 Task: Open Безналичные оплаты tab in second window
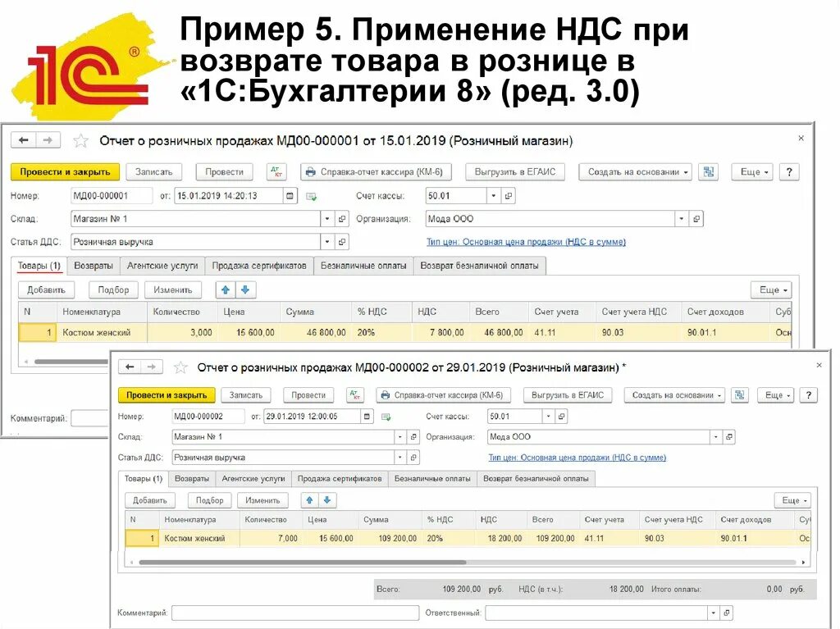tap(432, 478)
